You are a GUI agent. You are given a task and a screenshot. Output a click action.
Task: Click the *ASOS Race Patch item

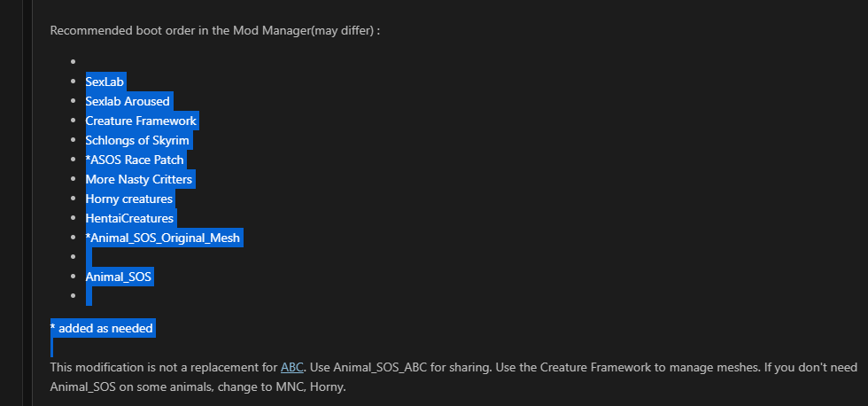point(135,160)
